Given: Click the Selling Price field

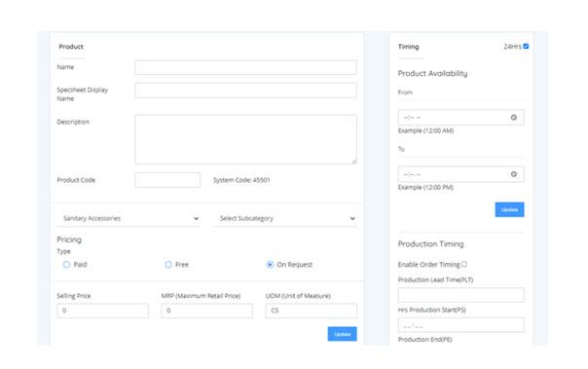Looking at the screenshot, I should point(102,311).
